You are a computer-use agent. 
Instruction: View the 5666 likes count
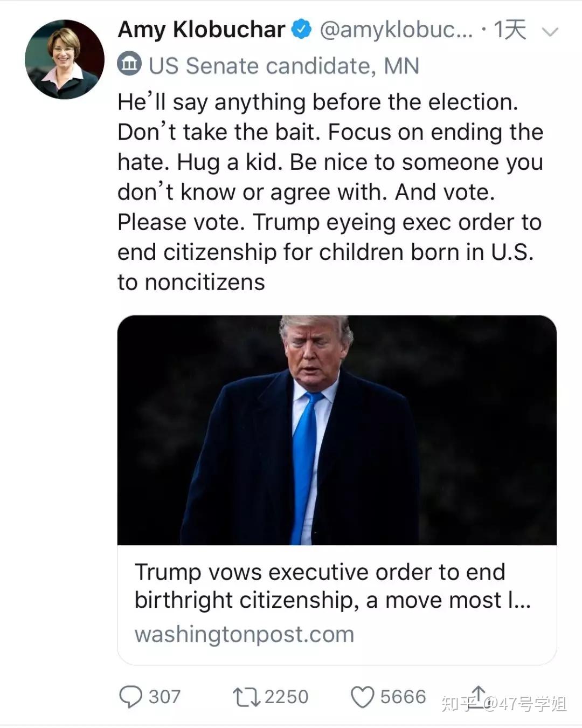pos(403,697)
